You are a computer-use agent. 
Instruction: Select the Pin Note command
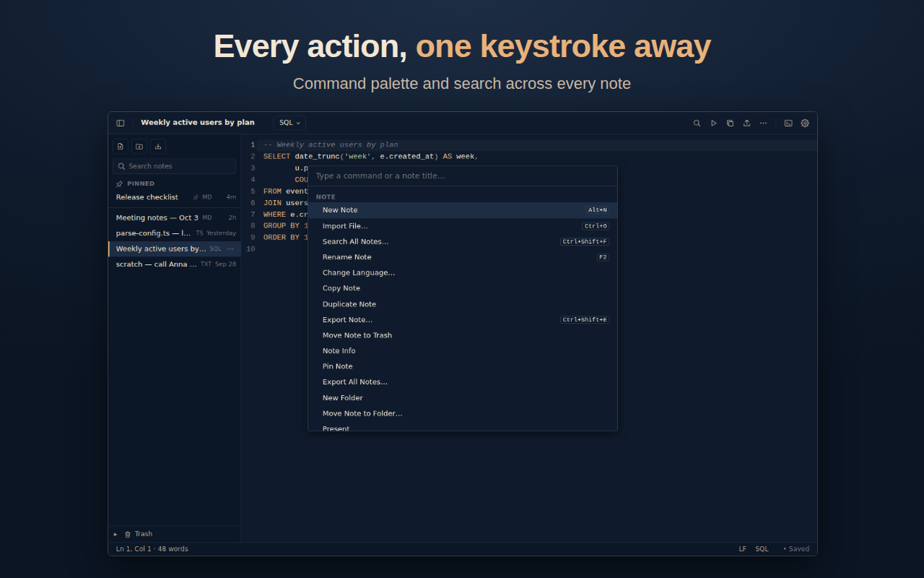tap(463, 366)
